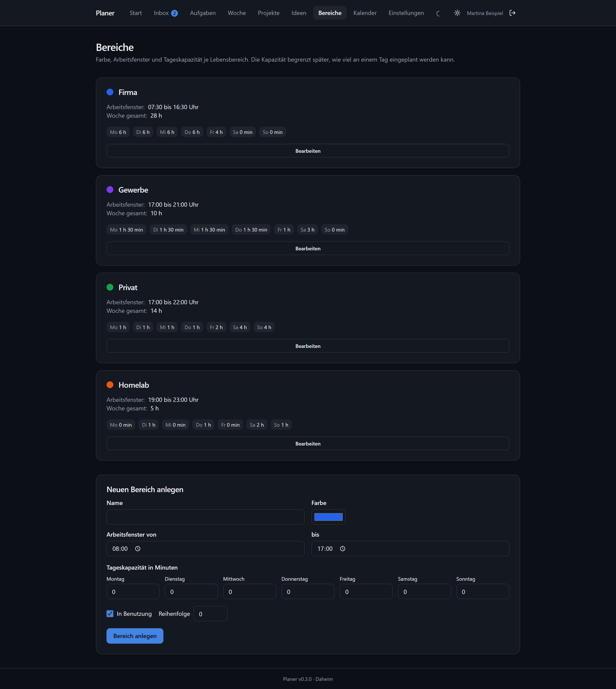Click the orange Homelab color dot
This screenshot has height=689, width=616.
pyautogui.click(x=110, y=385)
